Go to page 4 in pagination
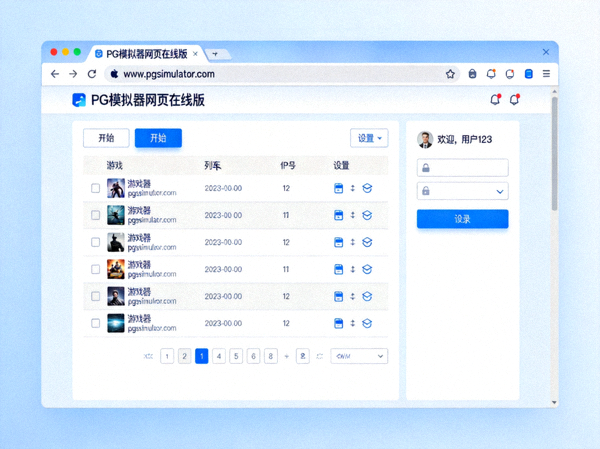 219,356
